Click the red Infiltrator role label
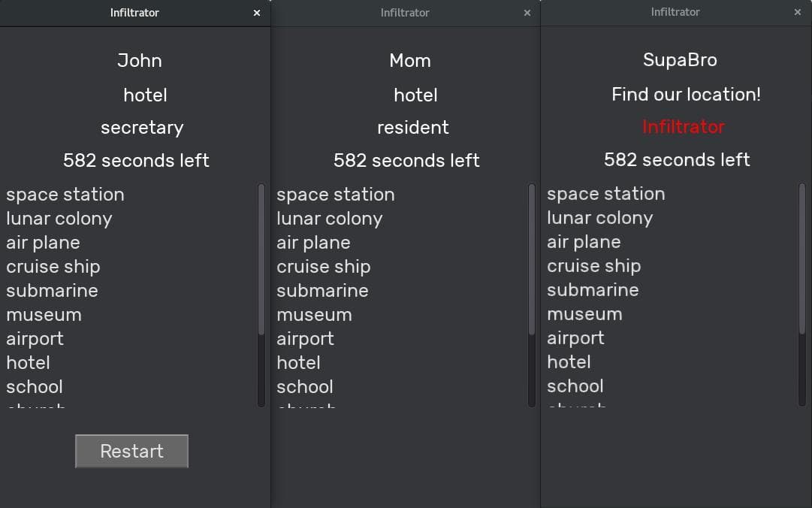This screenshot has width=812, height=508. [x=683, y=127]
